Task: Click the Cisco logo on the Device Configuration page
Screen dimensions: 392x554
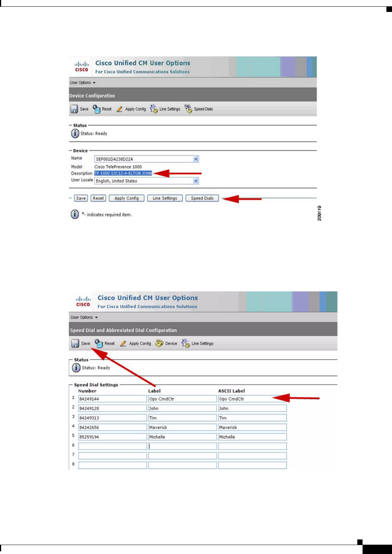Action: (82, 66)
